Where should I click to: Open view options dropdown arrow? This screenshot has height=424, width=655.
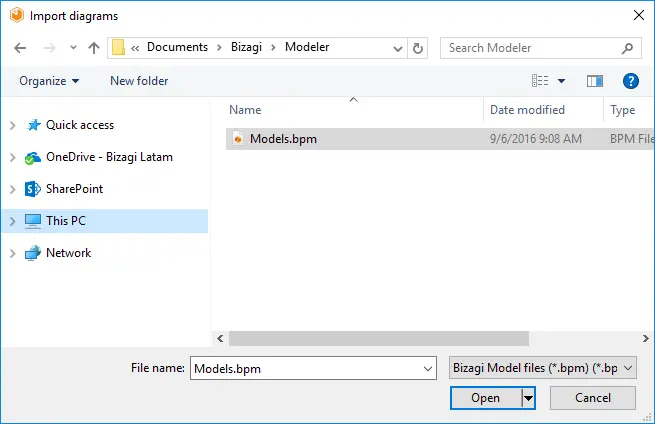tap(561, 81)
